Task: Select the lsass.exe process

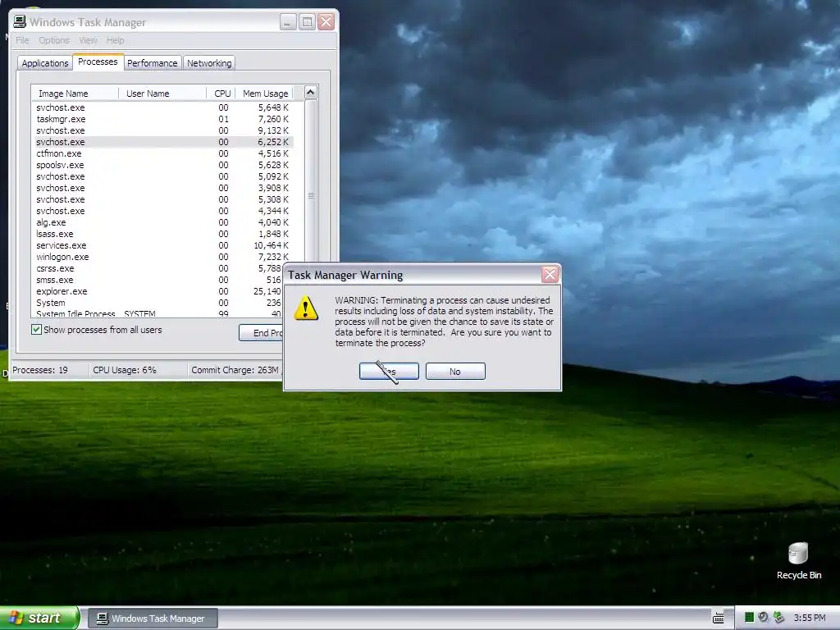Action: [x=163, y=234]
